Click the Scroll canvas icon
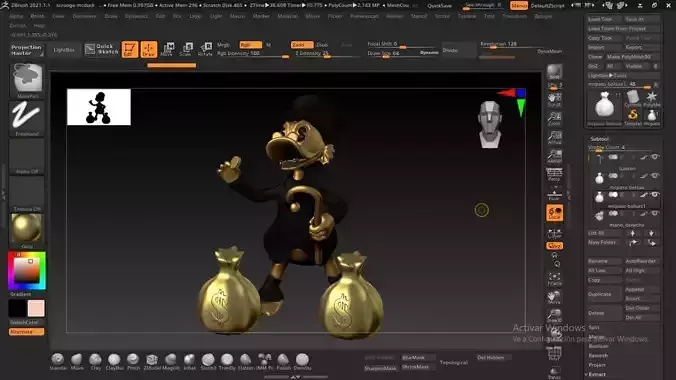This screenshot has height=380, width=676. tap(554, 100)
